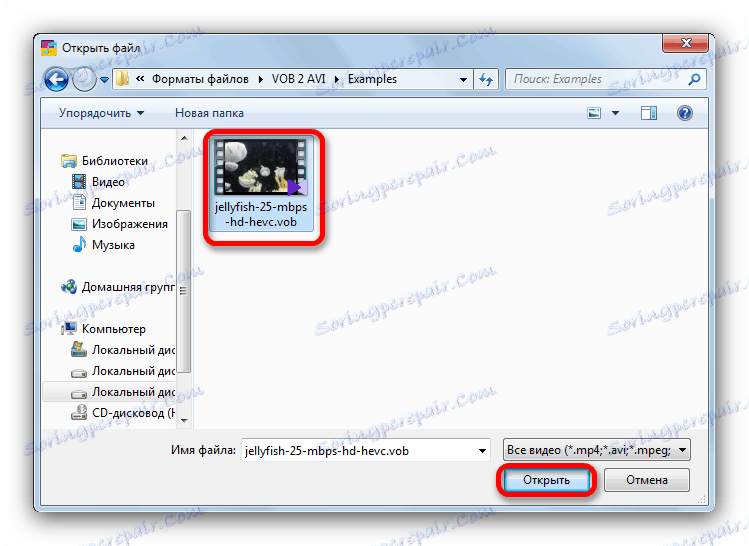Click the CD-дисковод disc icon
This screenshot has width=749, height=546.
pyautogui.click(x=79, y=413)
